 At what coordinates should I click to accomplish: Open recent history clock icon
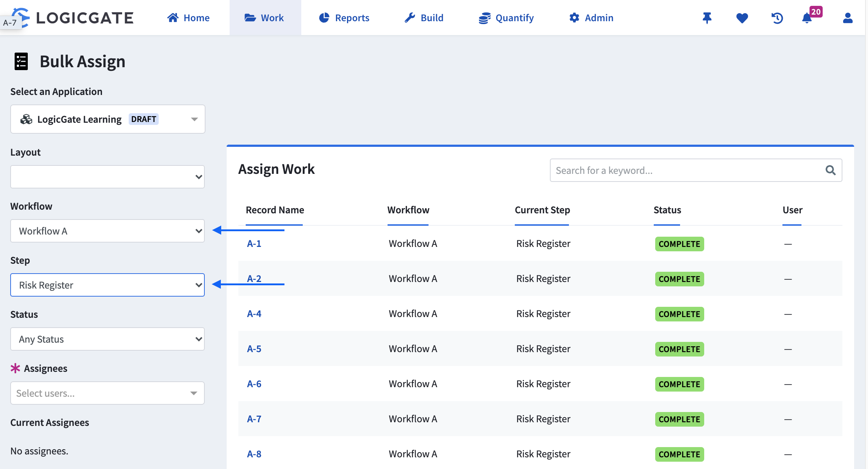click(777, 18)
